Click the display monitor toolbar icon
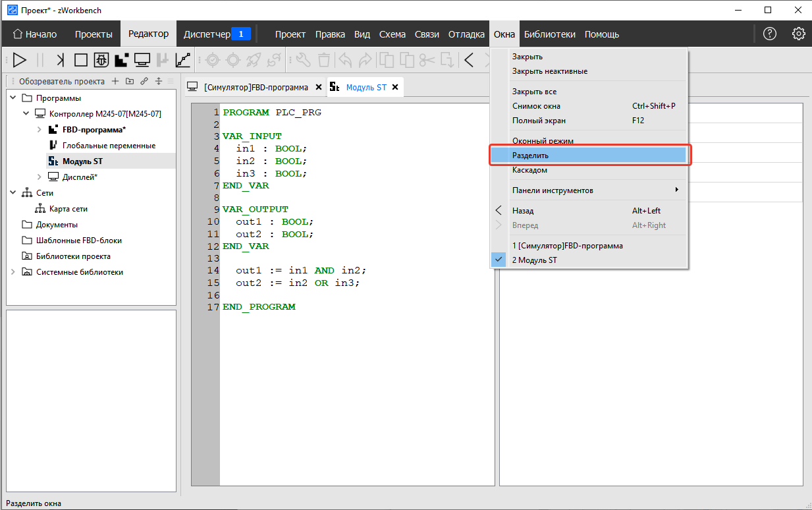Screen dimensions: 812x510 point(142,60)
